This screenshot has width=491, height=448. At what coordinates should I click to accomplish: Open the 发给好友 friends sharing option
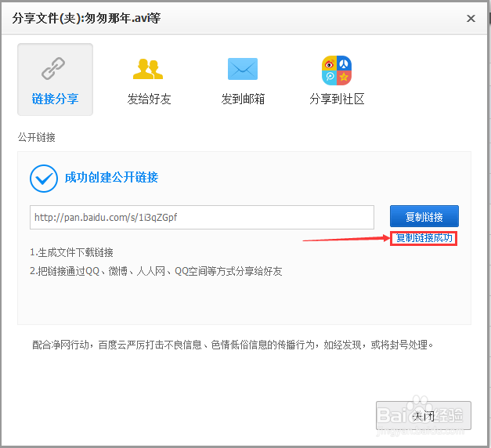[x=149, y=81]
